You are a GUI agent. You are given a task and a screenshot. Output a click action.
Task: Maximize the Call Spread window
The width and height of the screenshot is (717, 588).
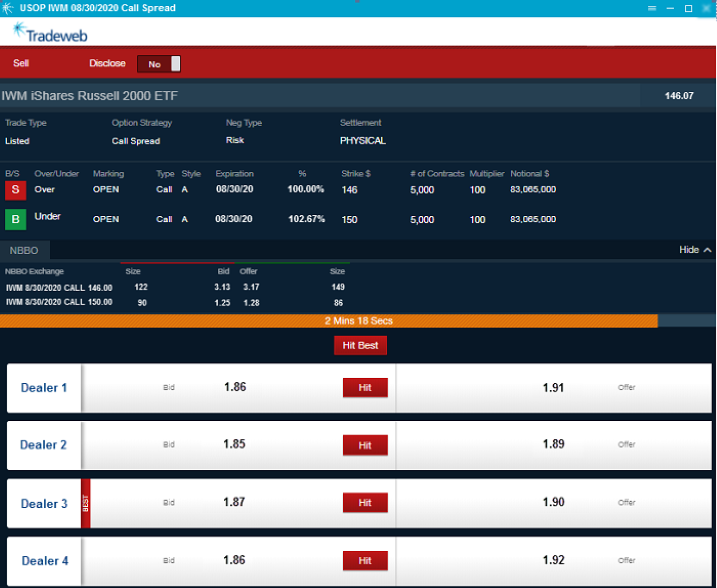coord(688,8)
